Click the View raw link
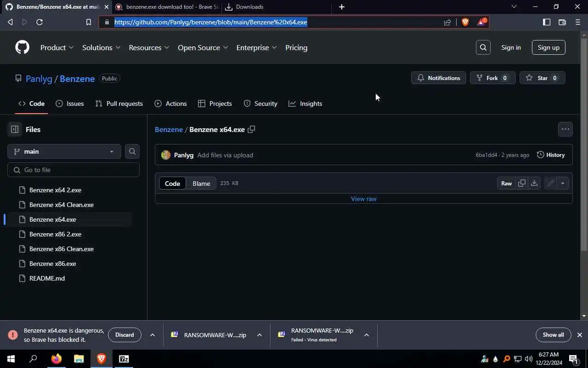 tap(364, 199)
